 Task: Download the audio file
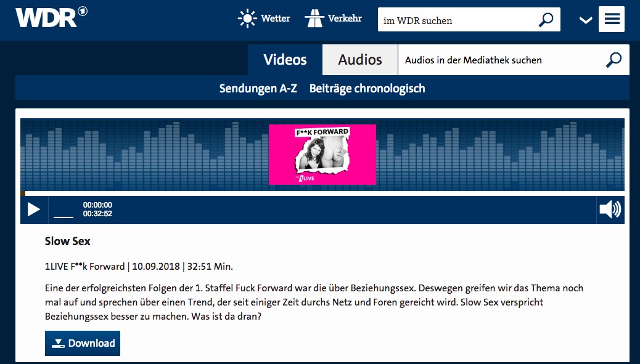pyautogui.click(x=83, y=343)
